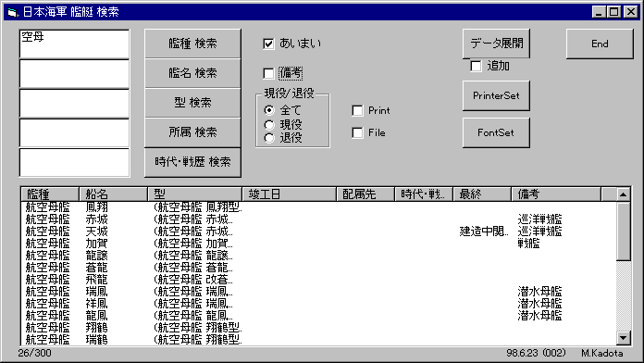Screen dimensions: 644x363
Task: Close the 日本海軍 艦艇 検索 window
Action: point(630,12)
